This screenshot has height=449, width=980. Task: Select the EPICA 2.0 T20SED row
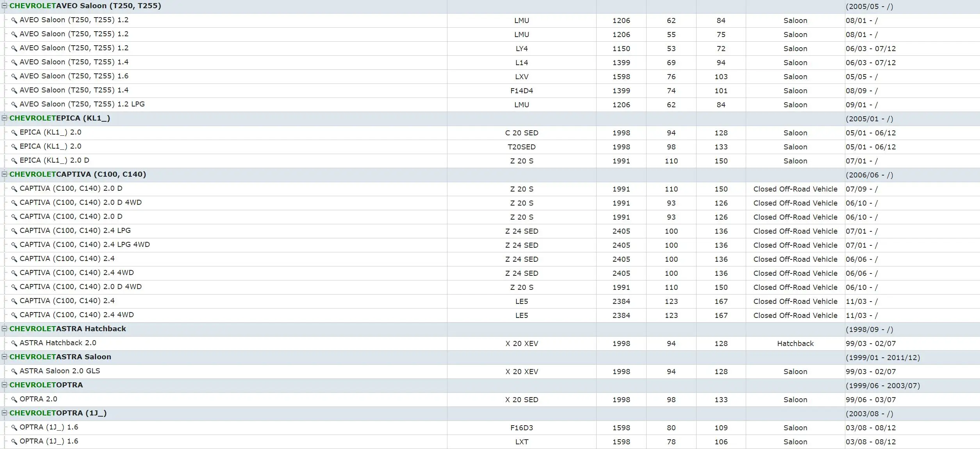click(x=50, y=146)
